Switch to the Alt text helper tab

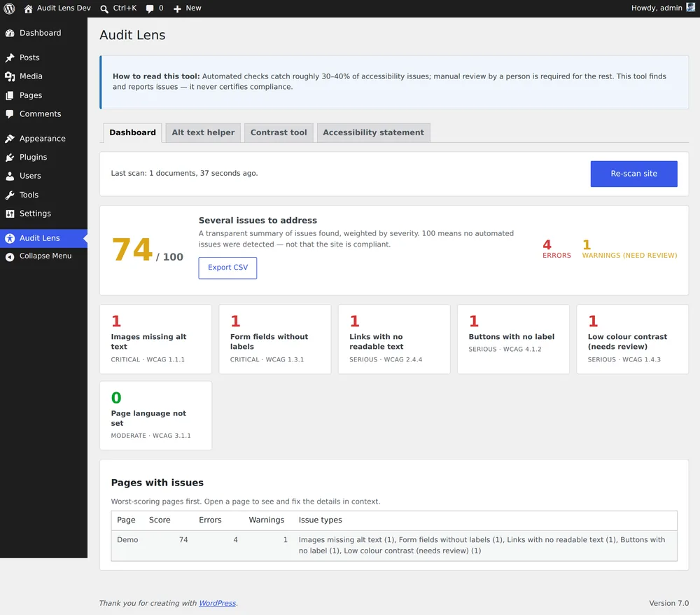203,132
